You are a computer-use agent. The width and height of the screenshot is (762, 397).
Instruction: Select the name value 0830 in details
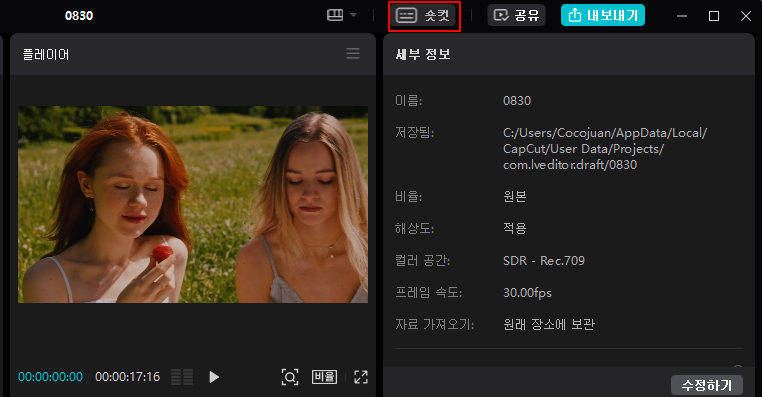coord(517,101)
